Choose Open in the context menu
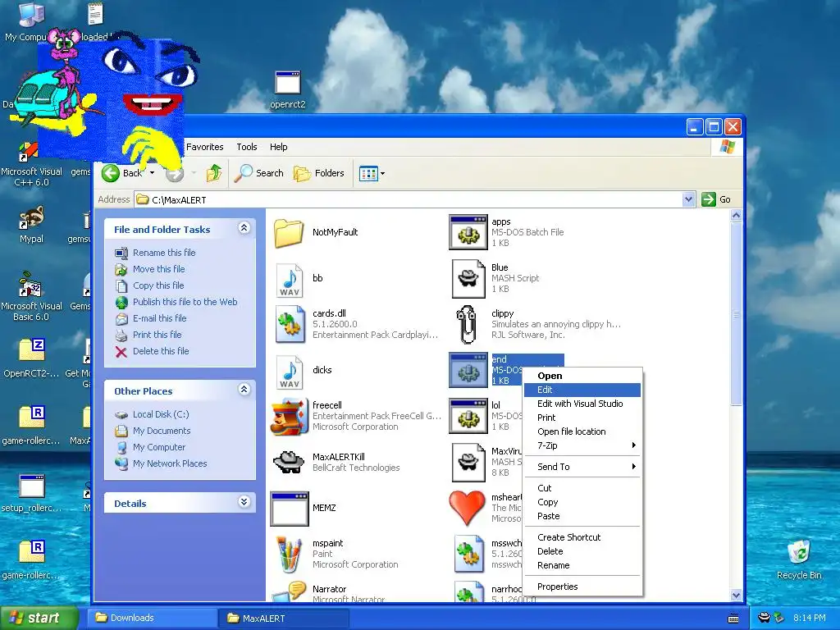 pyautogui.click(x=582, y=376)
